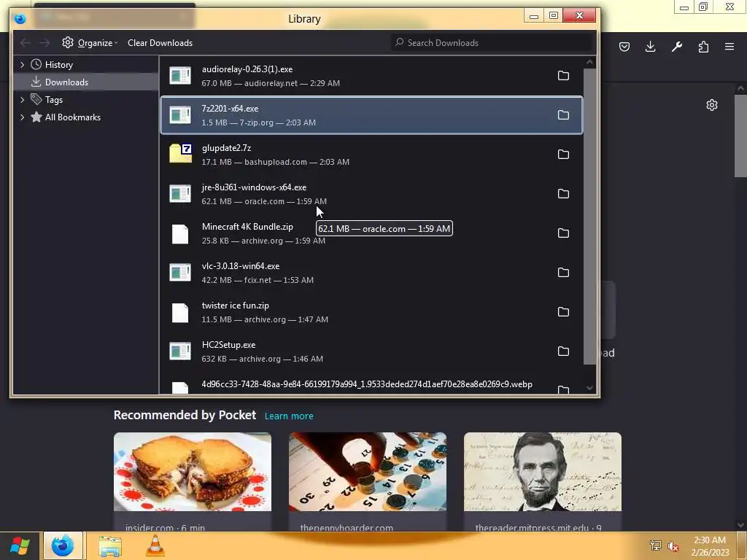Viewport: 747px width, 560px height.
Task: Click the muted volume tray icon
Action: pos(673,545)
